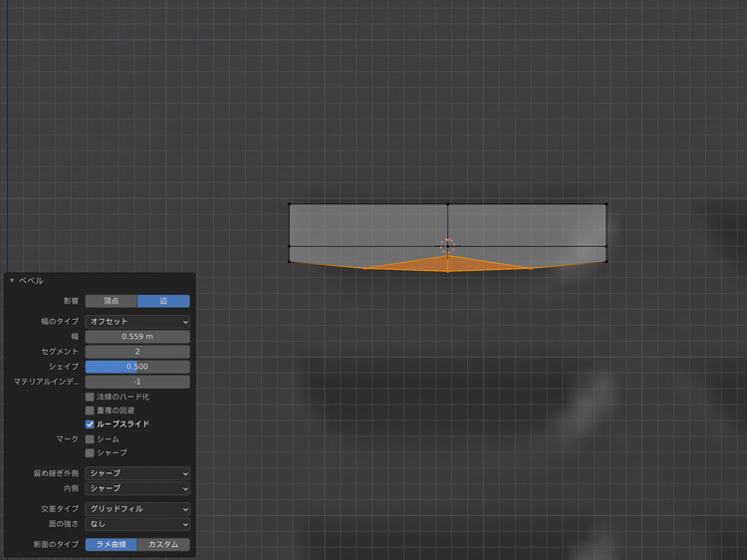
Task: Open the 面の強さ dropdown showing なし
Action: tap(136, 524)
